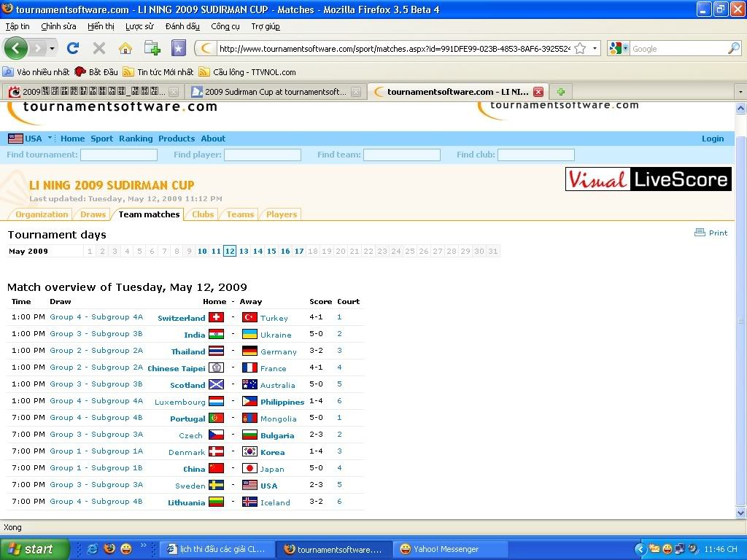Switch to the 2009 Sudirman Cup tab
This screenshot has height=560, width=747.
coord(275,92)
